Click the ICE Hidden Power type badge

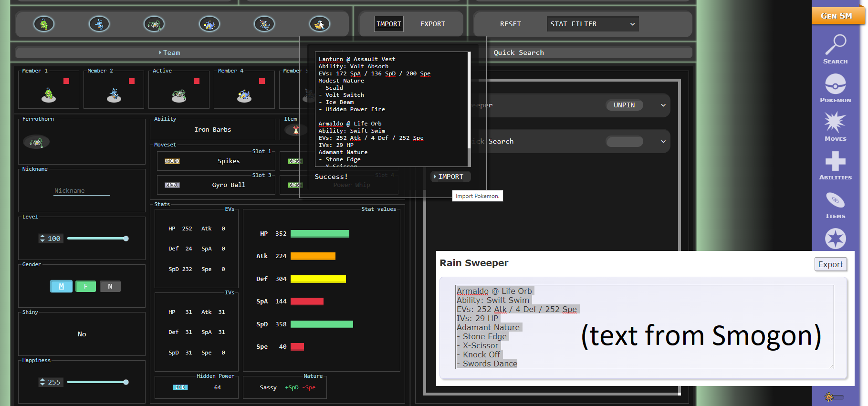coord(180,387)
